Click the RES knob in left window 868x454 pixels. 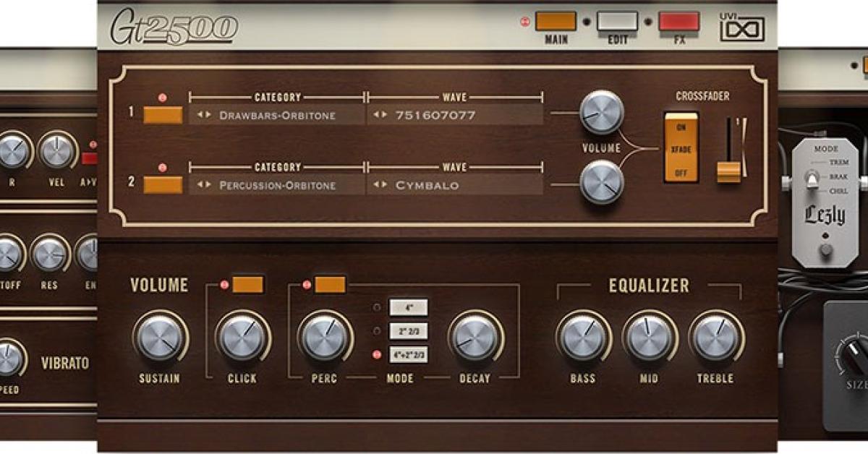point(49,254)
